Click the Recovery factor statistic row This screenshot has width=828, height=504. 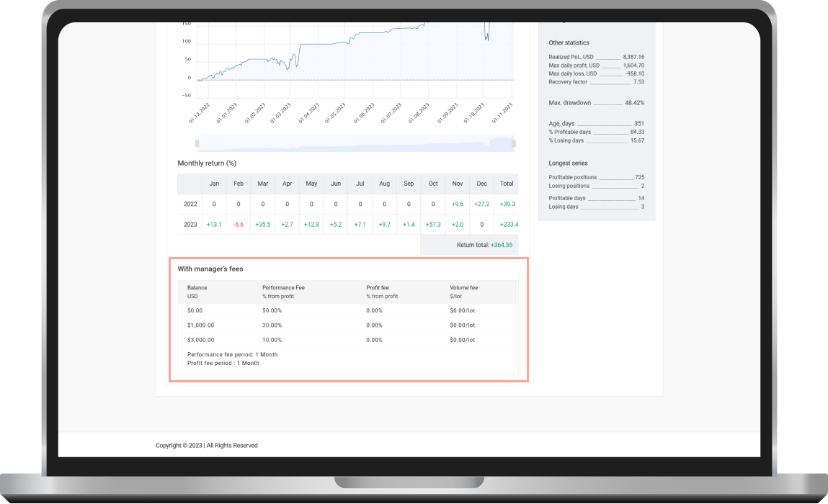point(596,82)
